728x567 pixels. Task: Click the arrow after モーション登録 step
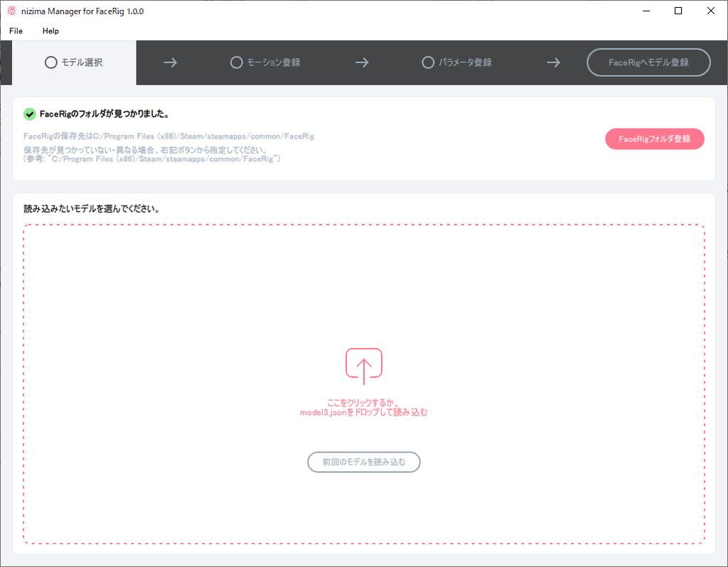[362, 63]
